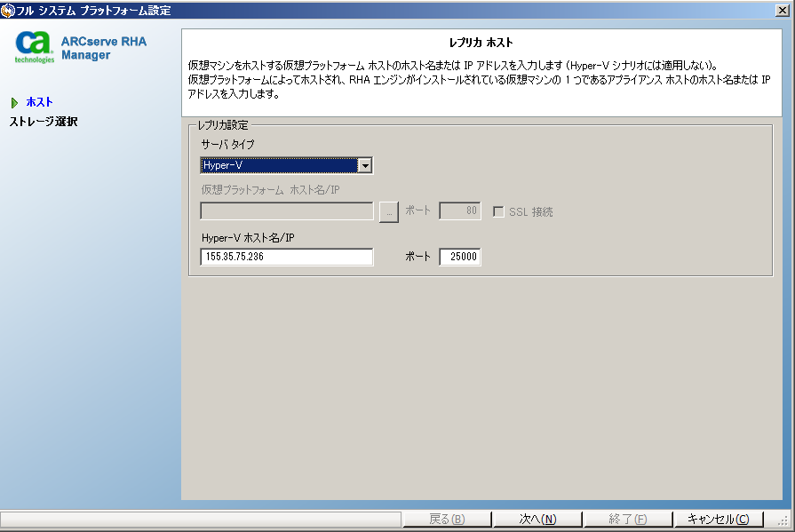Click the Hyper-V ホスト名/IP field
The image size is (795, 532).
click(286, 257)
